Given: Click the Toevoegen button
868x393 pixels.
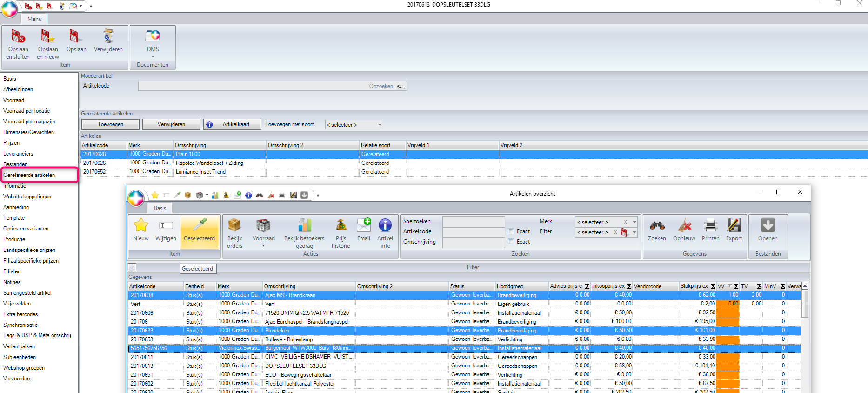Looking at the screenshot, I should tap(110, 124).
